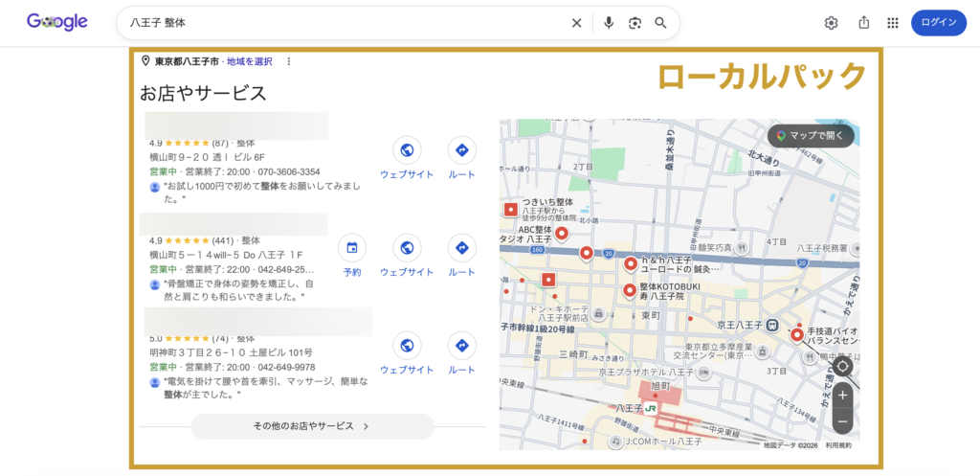Select the ABC整体 map pin

[561, 234]
